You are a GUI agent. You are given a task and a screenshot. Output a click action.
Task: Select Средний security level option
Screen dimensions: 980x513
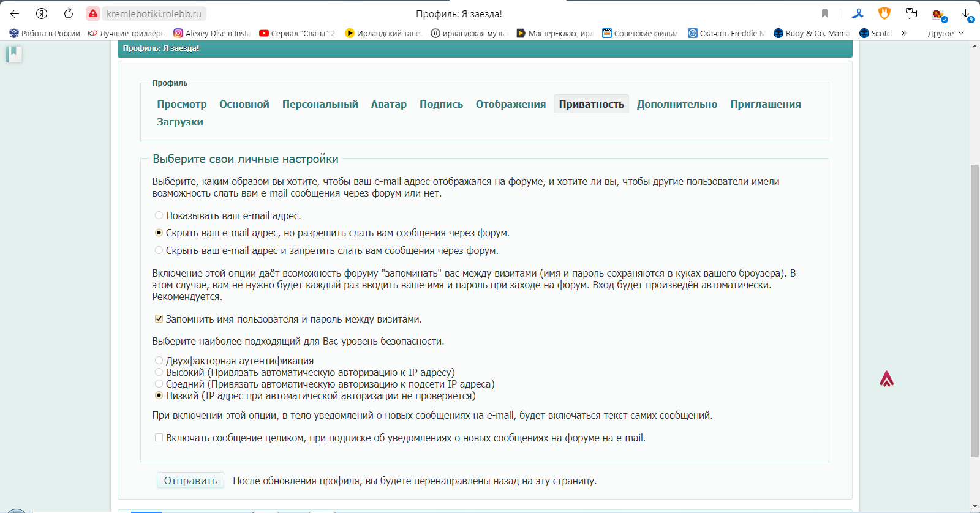pyautogui.click(x=159, y=384)
